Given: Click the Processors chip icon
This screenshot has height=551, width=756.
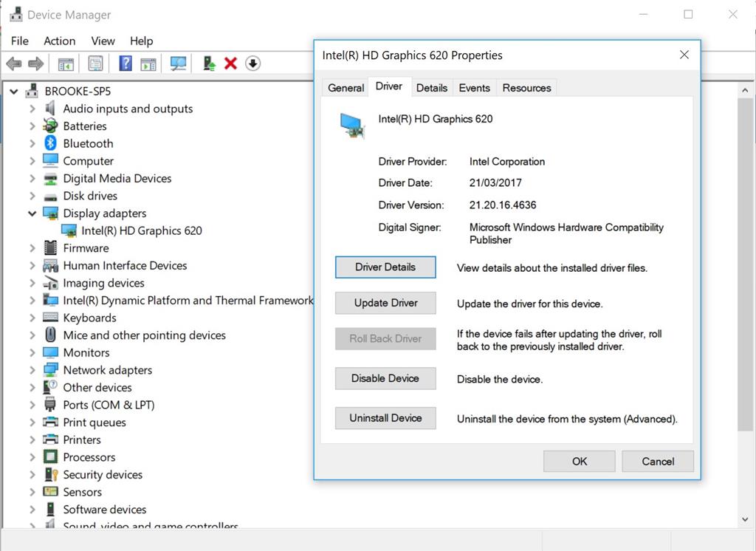Looking at the screenshot, I should (50, 457).
